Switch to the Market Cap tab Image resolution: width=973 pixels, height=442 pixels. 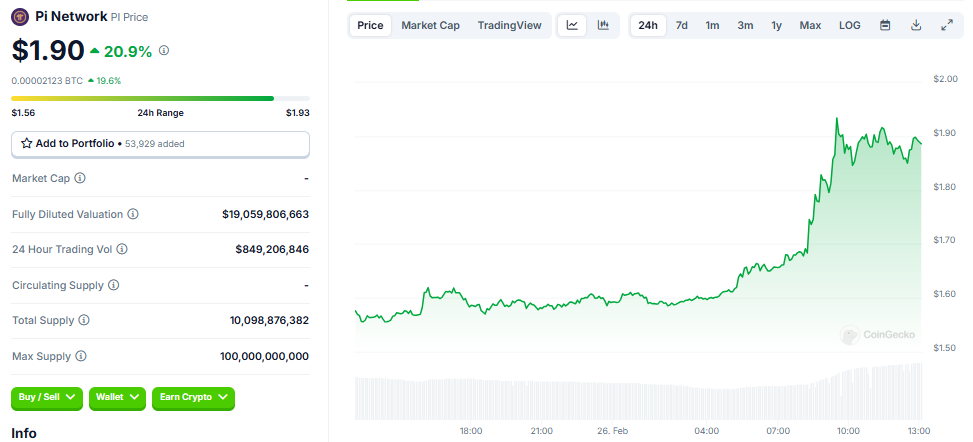[x=430, y=25]
